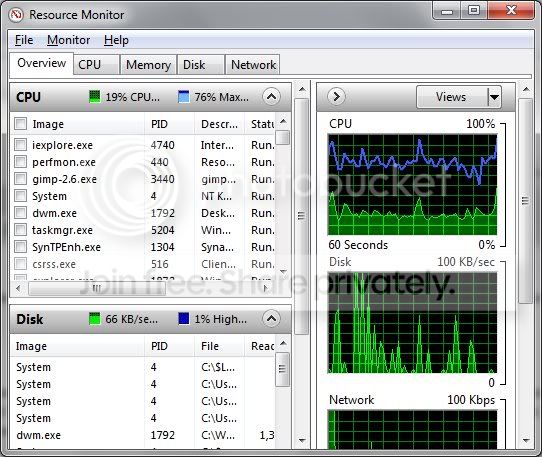Click the Disk list scroll up arrow
Viewport: 542px width, 457px height.
[x=283, y=343]
